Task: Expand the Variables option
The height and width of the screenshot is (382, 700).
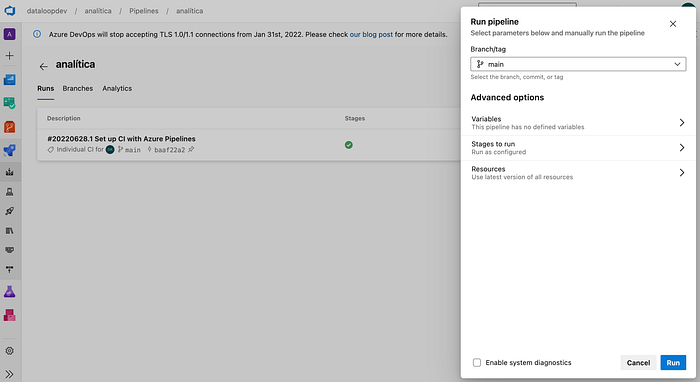Action: 578,123
